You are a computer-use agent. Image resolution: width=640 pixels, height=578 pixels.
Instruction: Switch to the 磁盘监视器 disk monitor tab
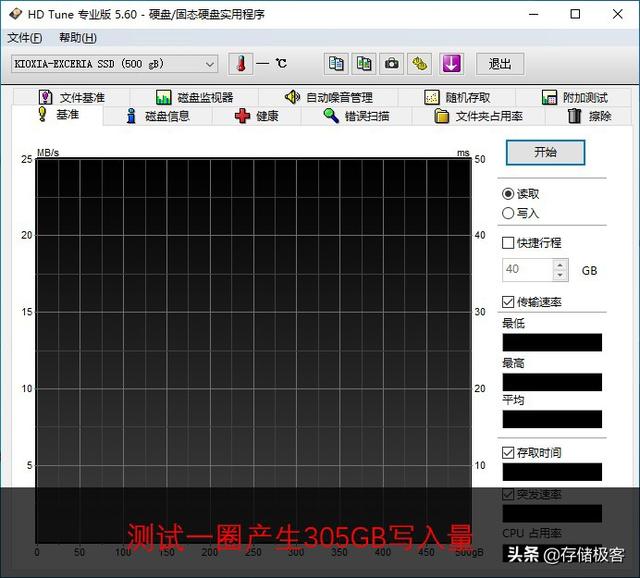(x=194, y=98)
